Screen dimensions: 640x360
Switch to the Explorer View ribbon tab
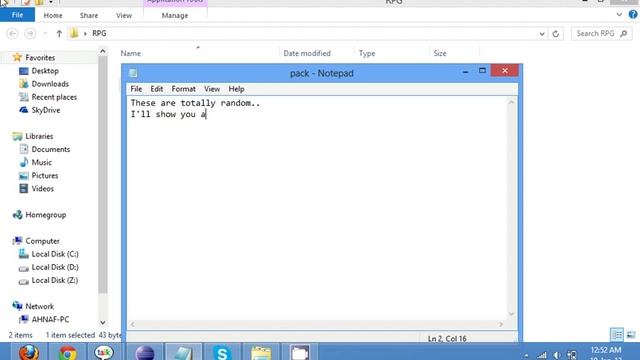[124, 16]
